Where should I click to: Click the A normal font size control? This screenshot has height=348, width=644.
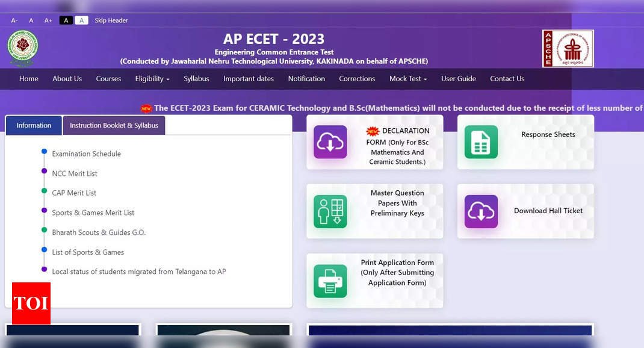pos(31,20)
